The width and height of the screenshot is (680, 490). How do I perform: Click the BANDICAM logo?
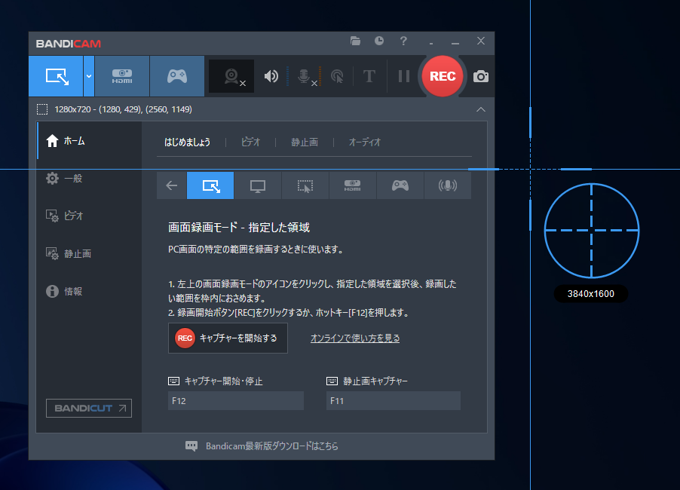(69, 44)
